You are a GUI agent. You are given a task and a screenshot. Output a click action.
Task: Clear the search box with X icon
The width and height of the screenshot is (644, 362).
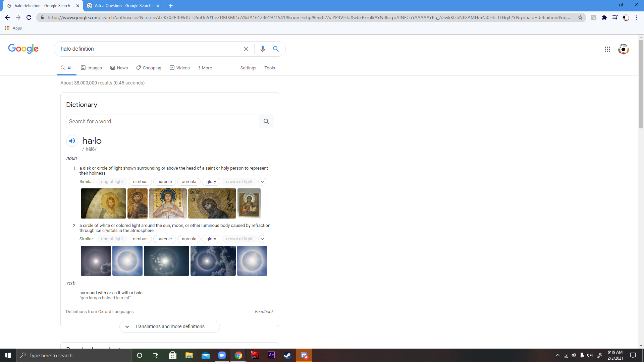(x=246, y=49)
